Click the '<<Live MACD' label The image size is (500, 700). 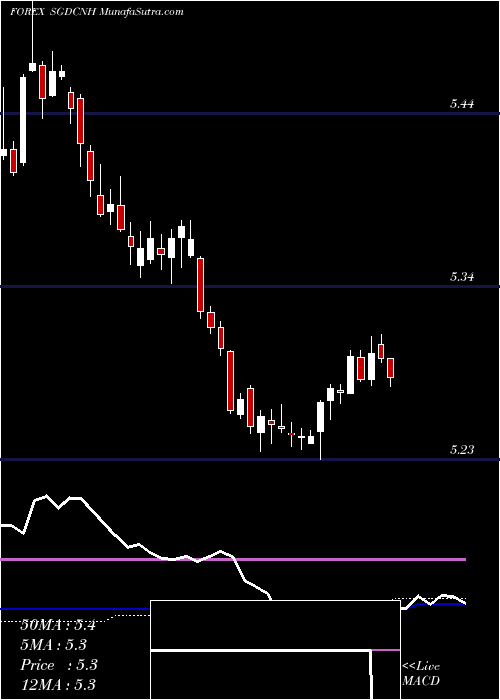point(421,673)
